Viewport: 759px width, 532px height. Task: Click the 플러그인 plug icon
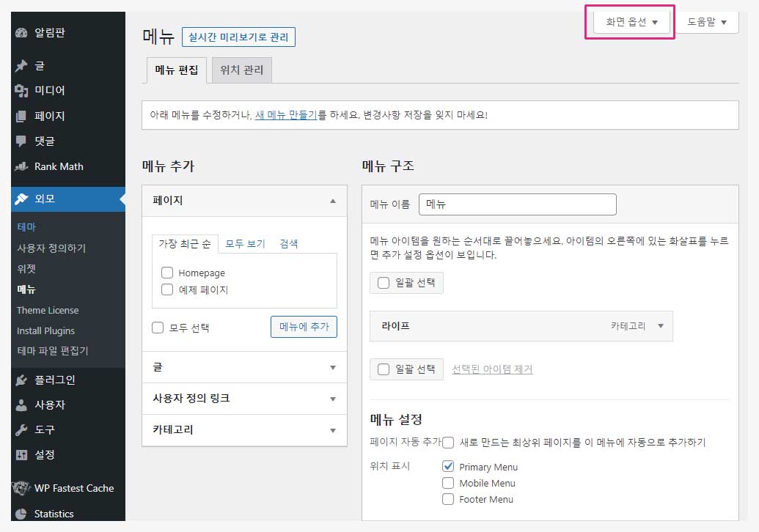coord(21,380)
